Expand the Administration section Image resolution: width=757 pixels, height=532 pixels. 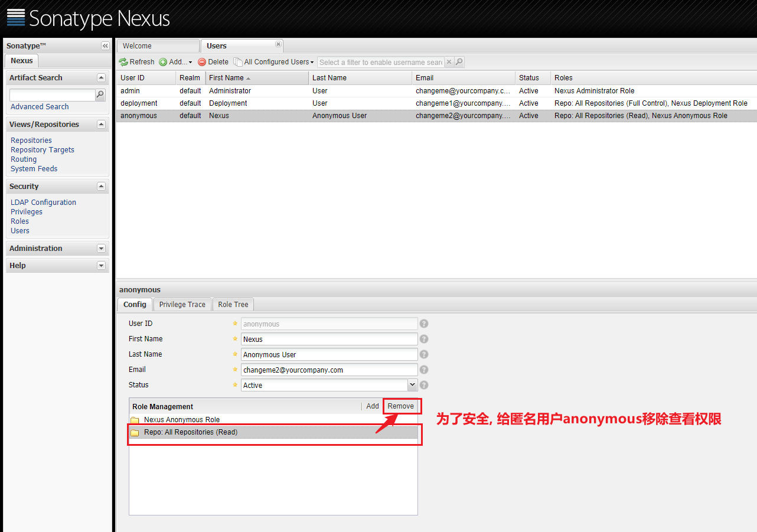click(101, 249)
